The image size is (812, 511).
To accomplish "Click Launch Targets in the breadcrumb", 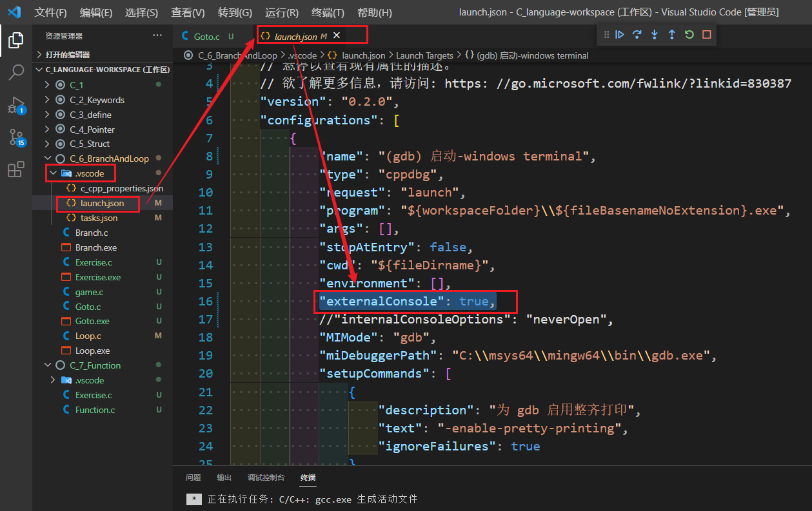I will pos(424,56).
